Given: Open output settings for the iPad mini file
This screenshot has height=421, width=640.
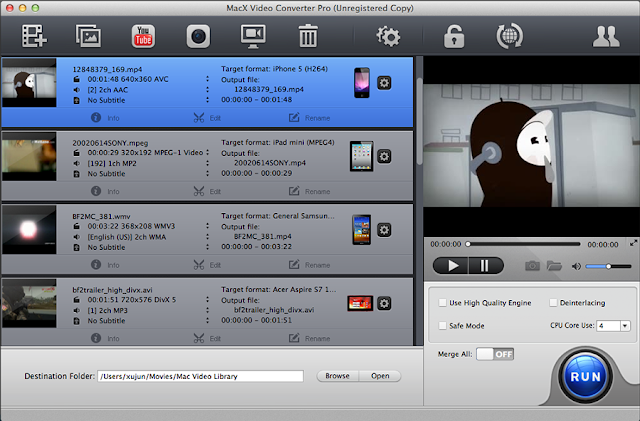Looking at the screenshot, I should 384,158.
